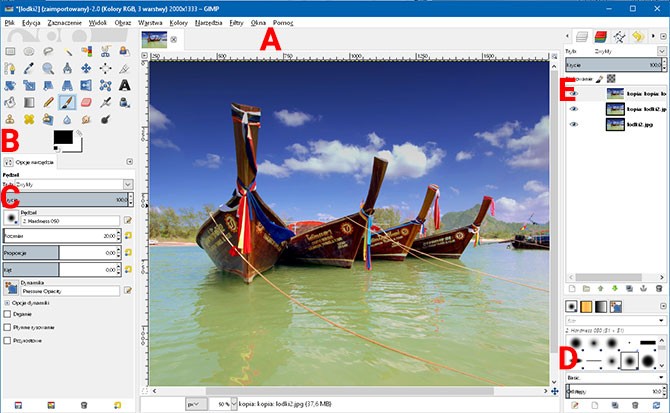The height and width of the screenshot is (413, 670).
Task: Enable the Drganie checkbox
Action: coord(7,314)
